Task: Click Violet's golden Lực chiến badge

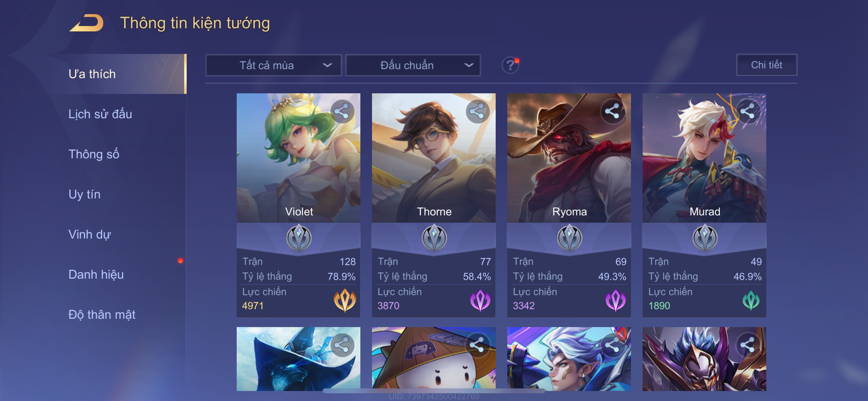Action: [x=345, y=300]
